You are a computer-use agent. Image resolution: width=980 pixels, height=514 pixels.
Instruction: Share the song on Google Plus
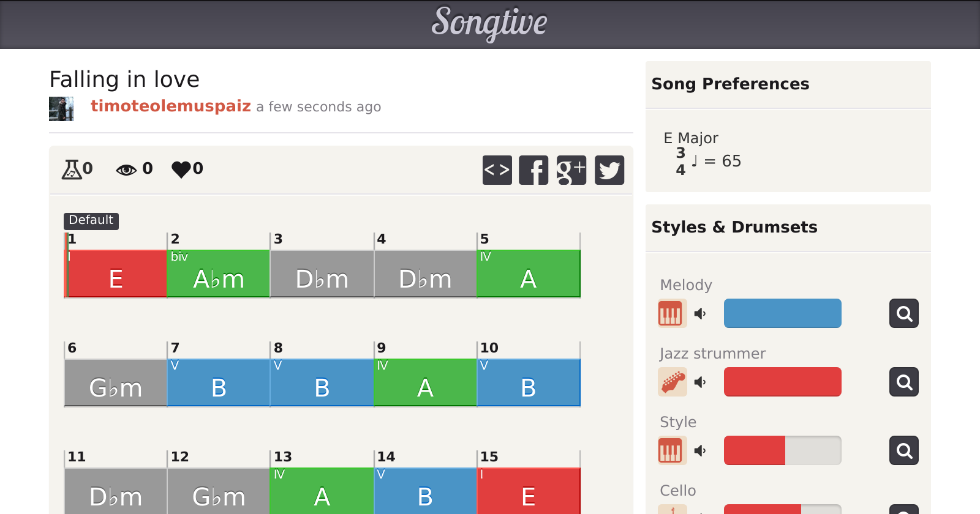(571, 170)
